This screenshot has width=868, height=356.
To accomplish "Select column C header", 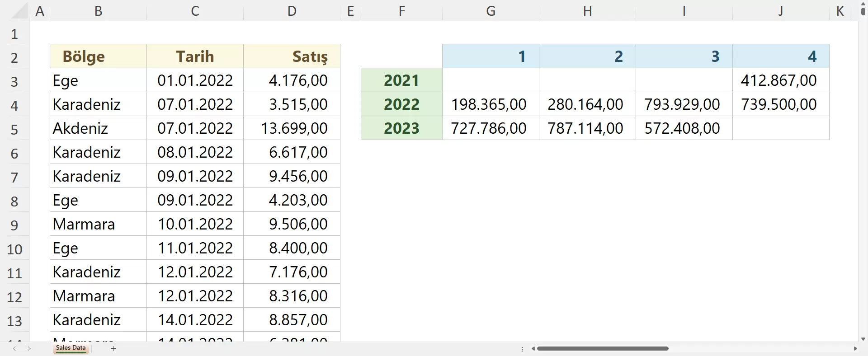I will 195,11.
